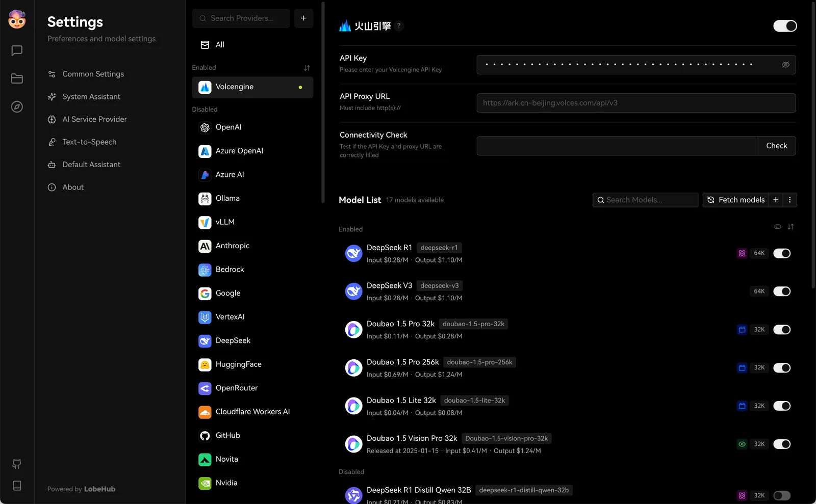Click the help question mark beside Volcengine logo
The height and width of the screenshot is (504, 816).
tap(399, 26)
